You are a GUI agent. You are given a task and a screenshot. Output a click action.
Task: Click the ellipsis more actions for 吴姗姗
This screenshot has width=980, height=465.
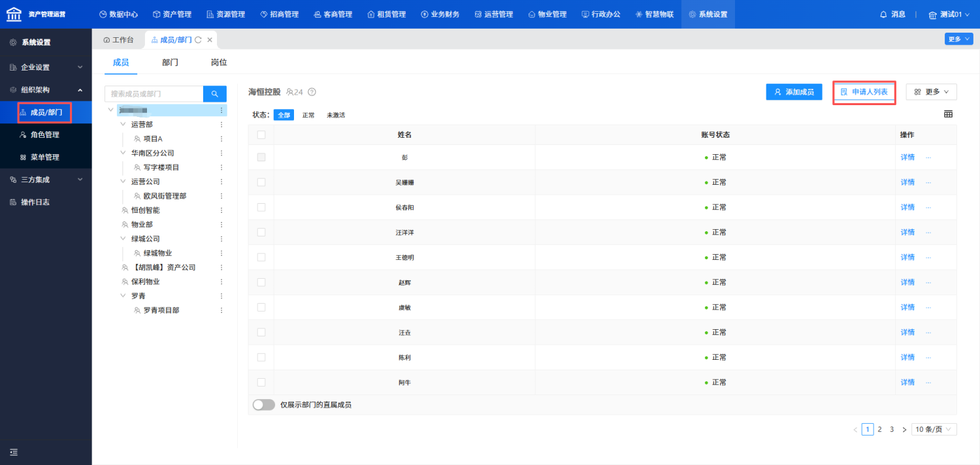(x=928, y=182)
